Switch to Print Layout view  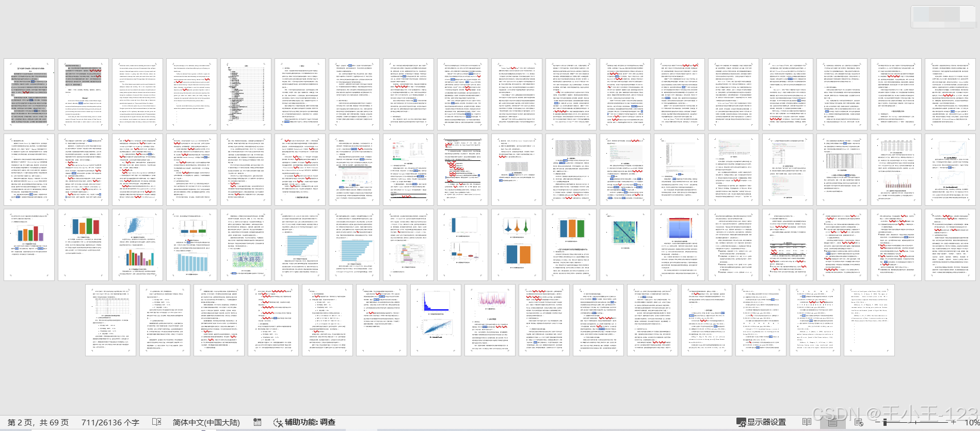click(x=832, y=422)
